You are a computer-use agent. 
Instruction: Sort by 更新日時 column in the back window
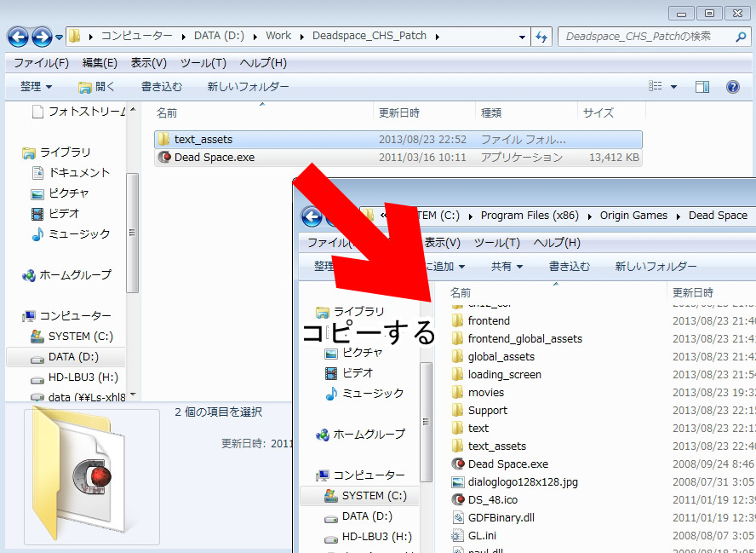point(399,113)
